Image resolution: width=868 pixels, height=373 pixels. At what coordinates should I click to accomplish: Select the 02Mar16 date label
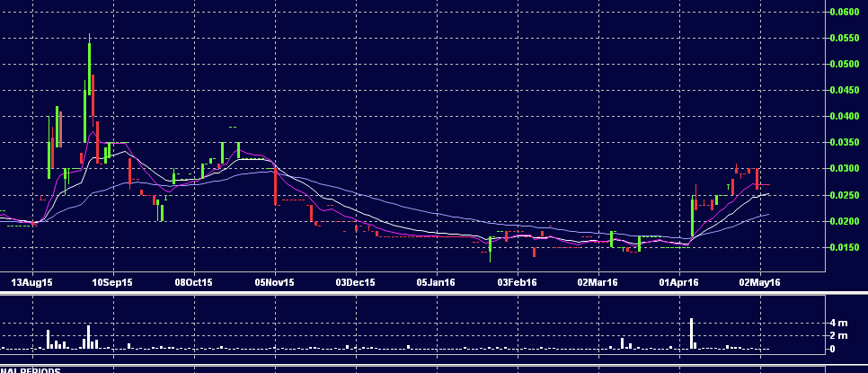[598, 282]
